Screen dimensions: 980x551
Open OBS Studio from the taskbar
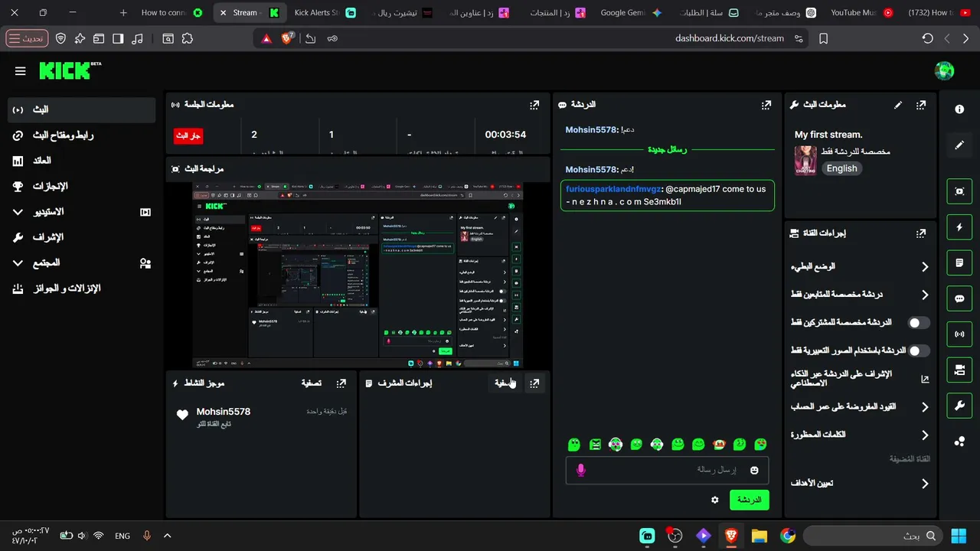(675, 536)
